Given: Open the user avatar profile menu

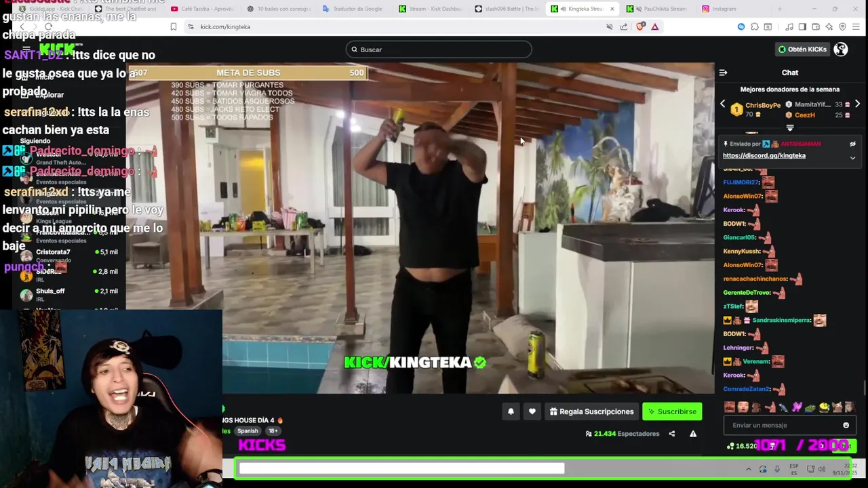Looking at the screenshot, I should (841, 49).
